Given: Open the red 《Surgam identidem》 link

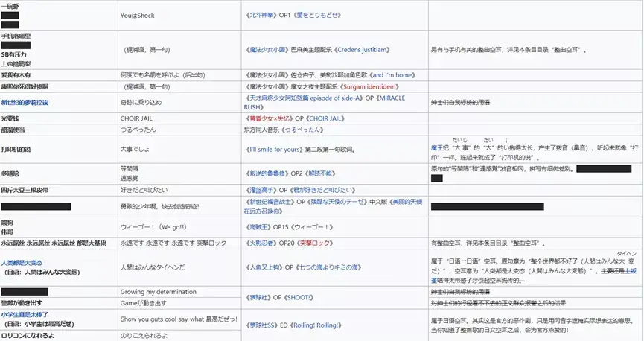Looking at the screenshot, I should coord(369,86).
